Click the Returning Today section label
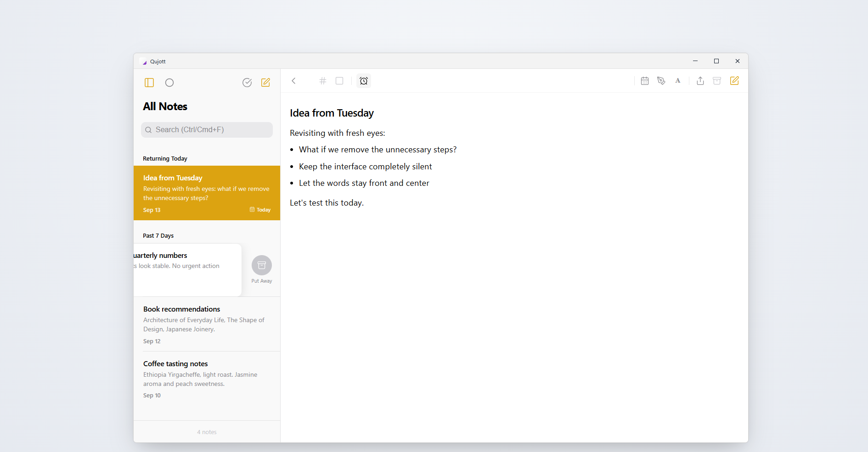Image resolution: width=868 pixels, height=452 pixels. click(165, 159)
